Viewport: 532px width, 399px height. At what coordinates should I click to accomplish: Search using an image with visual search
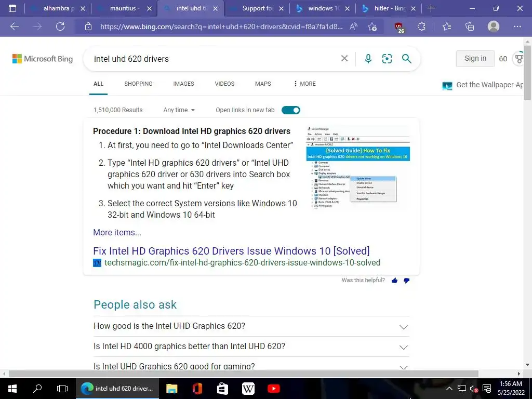387,59
